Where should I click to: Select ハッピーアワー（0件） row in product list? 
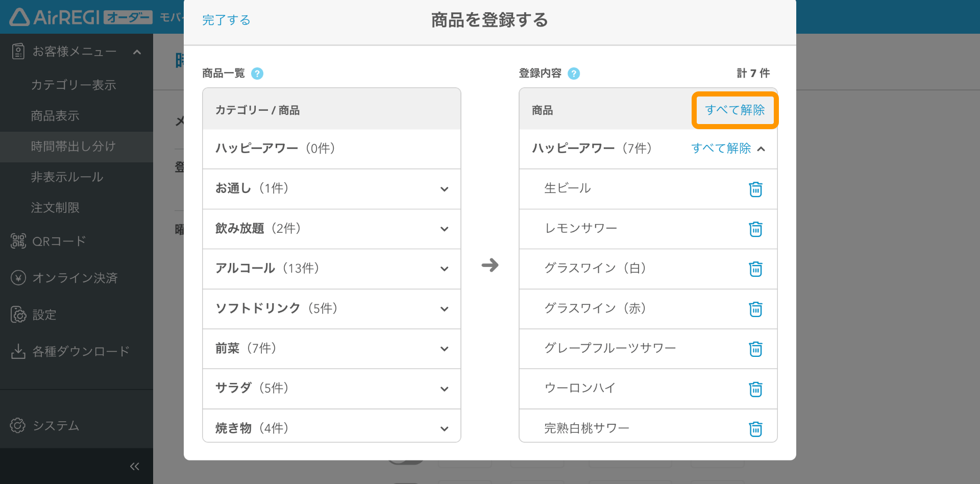(x=332, y=149)
